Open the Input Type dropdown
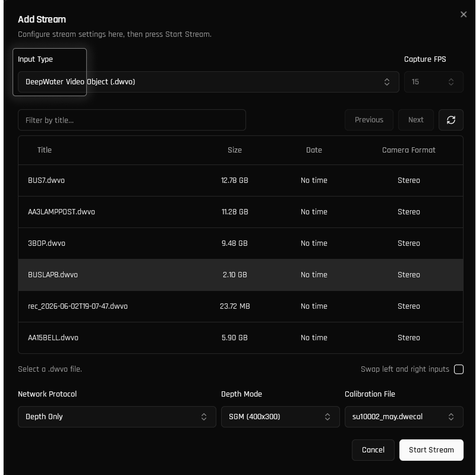The height and width of the screenshot is (475, 476). coord(208,82)
